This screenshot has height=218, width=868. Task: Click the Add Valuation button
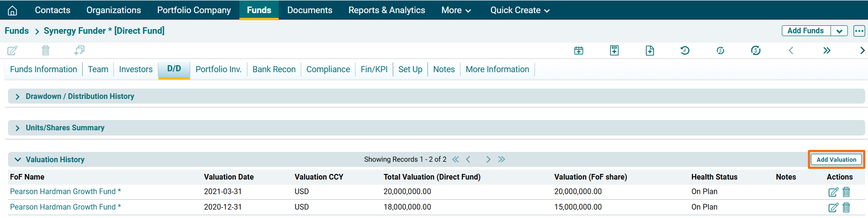pyautogui.click(x=836, y=160)
